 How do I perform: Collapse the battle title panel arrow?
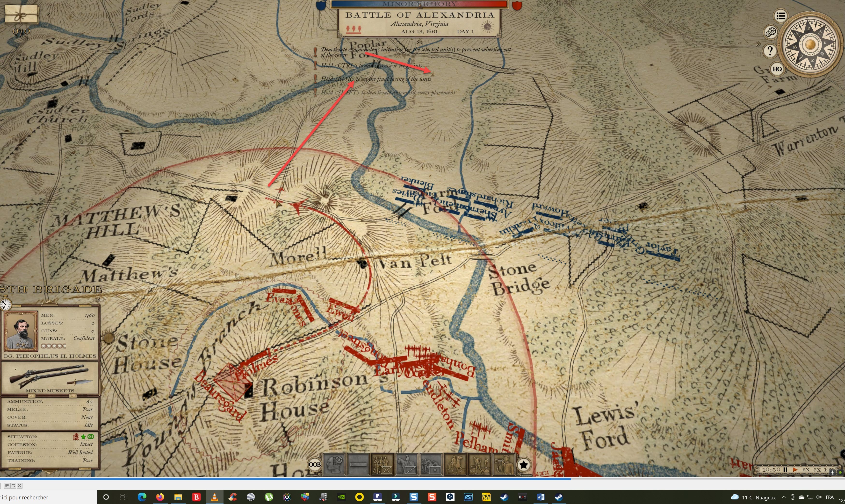[x=419, y=42]
